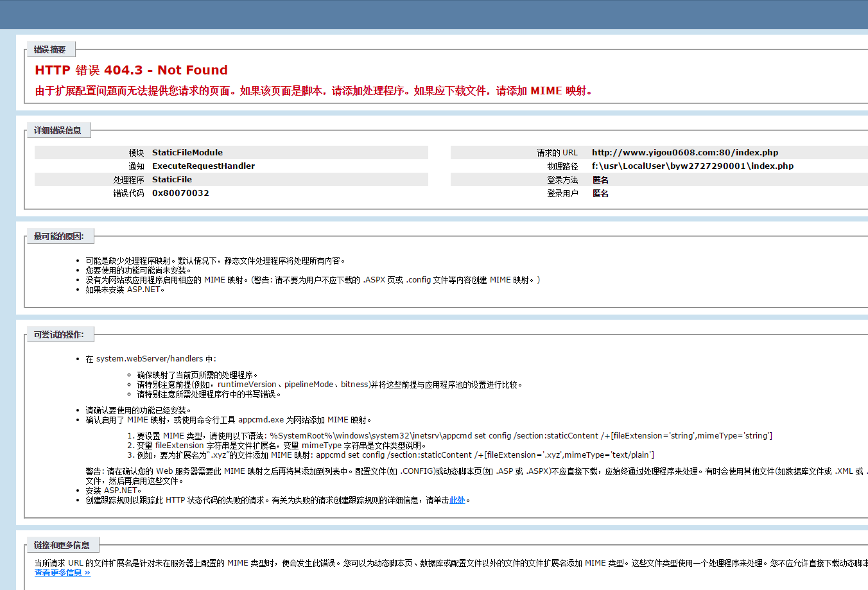Click the 最可能的原因 section header
This screenshot has width=868, height=590.
(x=60, y=236)
